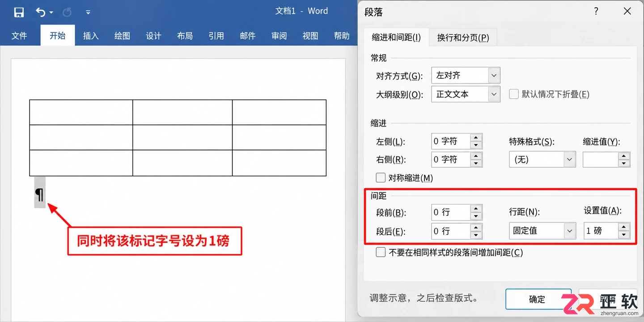644x322 pixels.
Task: Open Customize Quick Access Toolbar dropdown
Action: (x=88, y=13)
